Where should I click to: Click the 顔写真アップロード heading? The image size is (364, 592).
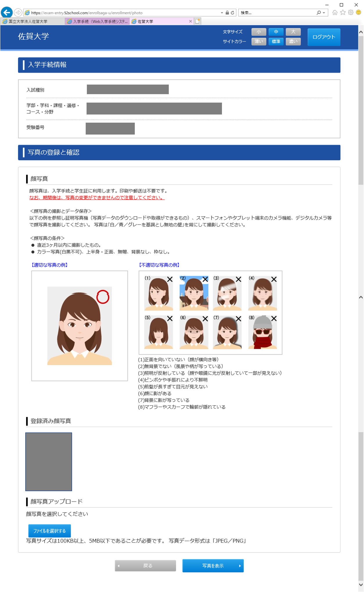57,501
